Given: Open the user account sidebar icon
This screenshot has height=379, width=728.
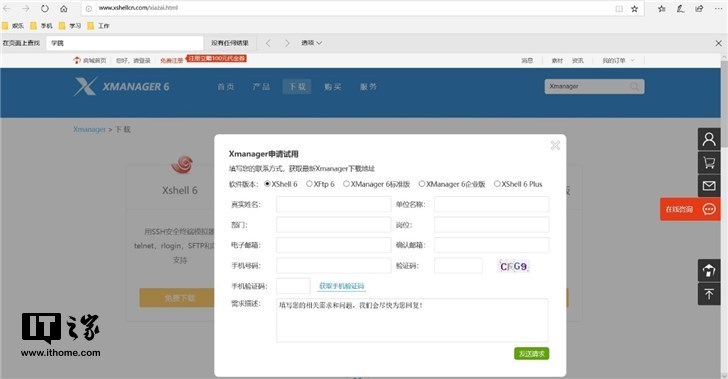Looking at the screenshot, I should 709,139.
